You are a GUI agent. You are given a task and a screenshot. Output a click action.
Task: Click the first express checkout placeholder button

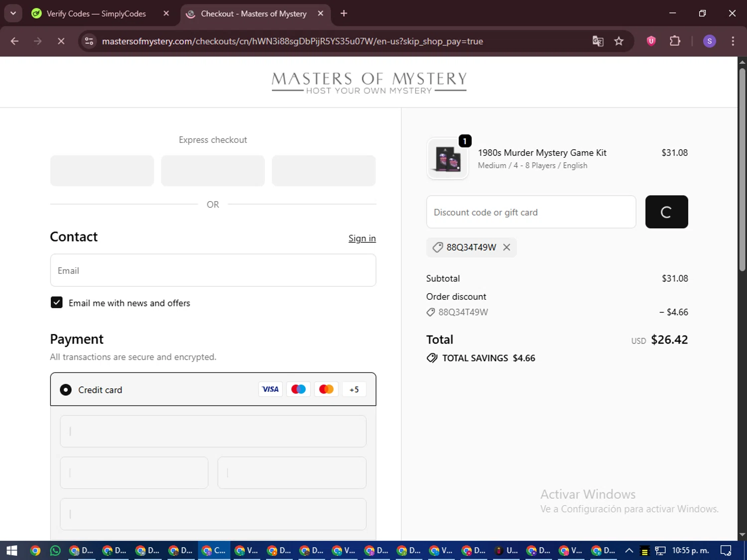(x=102, y=171)
